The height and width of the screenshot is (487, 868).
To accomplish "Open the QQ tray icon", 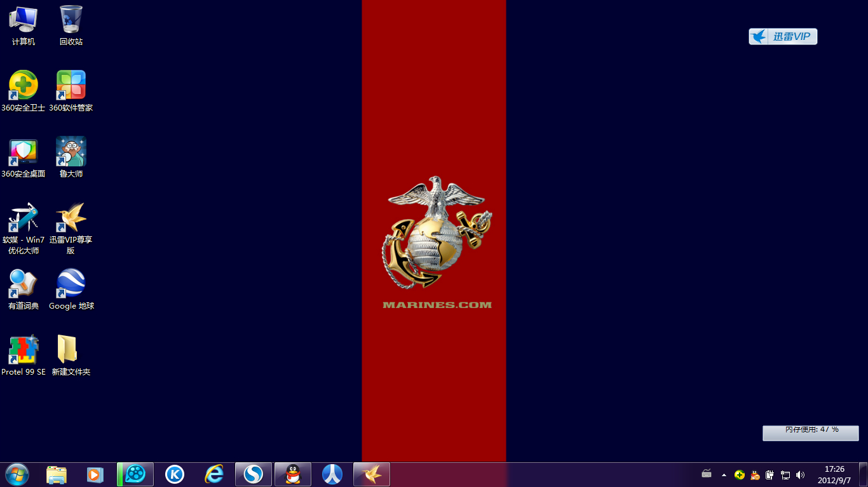I will coord(755,475).
